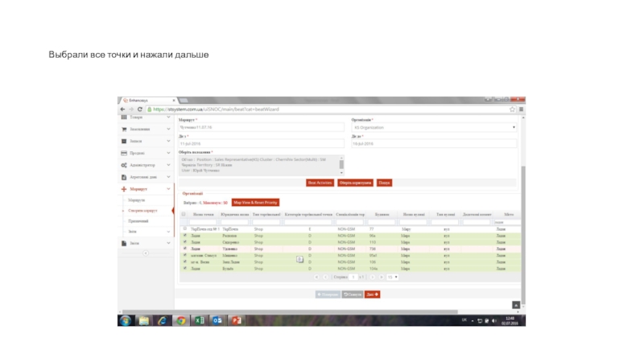Select the Маршрути sidebar submenu item
The width and height of the screenshot is (644, 362).
click(x=137, y=200)
